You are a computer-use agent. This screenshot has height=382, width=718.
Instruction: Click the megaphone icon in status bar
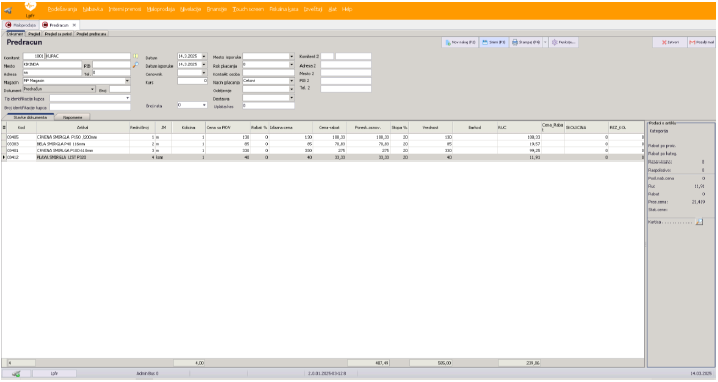tap(16, 374)
